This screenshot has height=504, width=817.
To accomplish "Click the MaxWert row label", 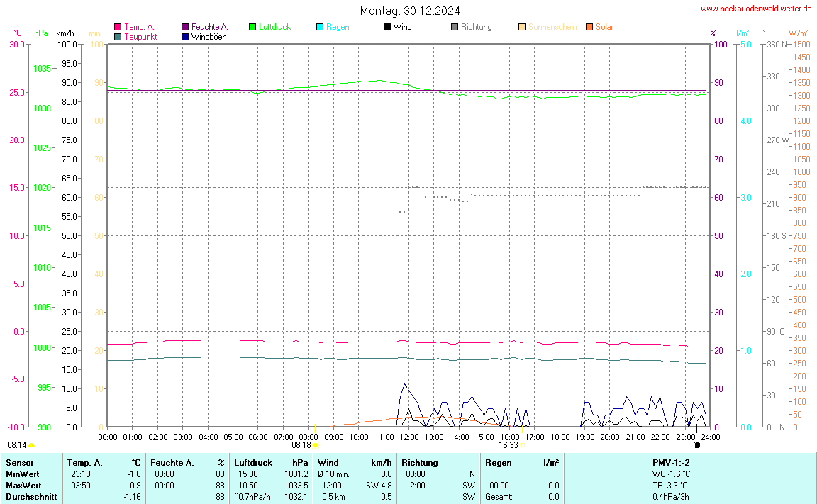I will click(x=22, y=486).
